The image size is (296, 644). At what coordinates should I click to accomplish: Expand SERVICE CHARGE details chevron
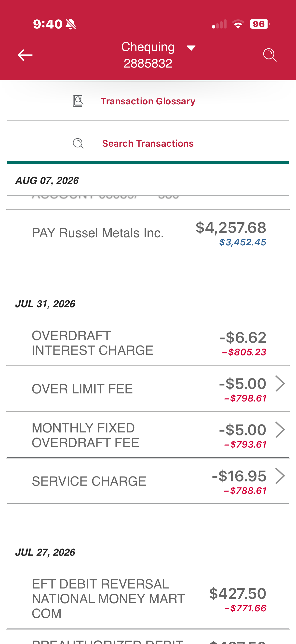point(280,476)
